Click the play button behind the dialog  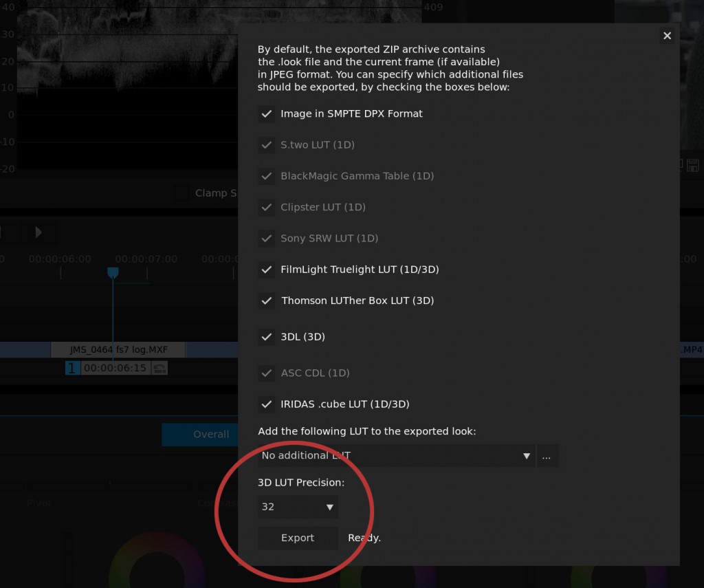coord(38,232)
